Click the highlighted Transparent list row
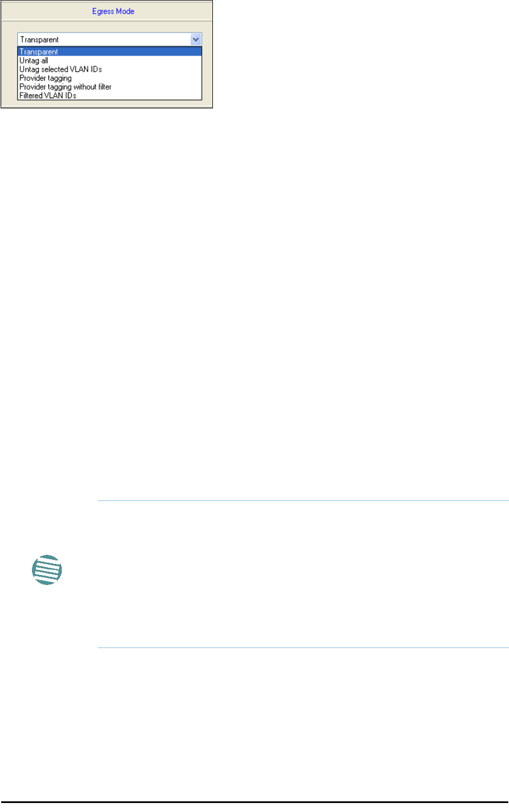The width and height of the screenshot is (509, 812). [x=110, y=52]
